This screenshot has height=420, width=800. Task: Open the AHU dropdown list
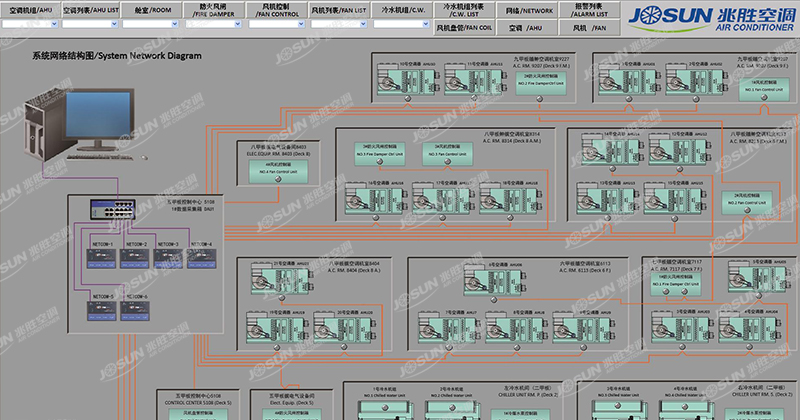(x=31, y=29)
